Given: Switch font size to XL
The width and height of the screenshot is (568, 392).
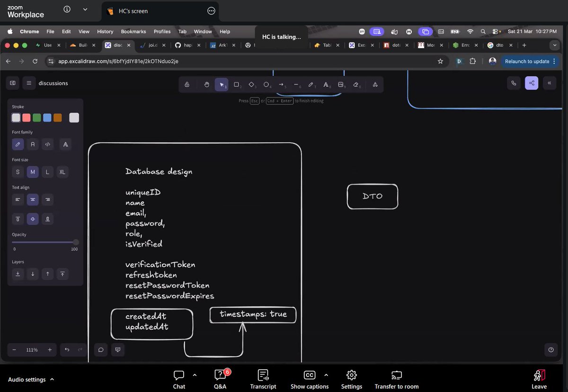Looking at the screenshot, I should pyautogui.click(x=62, y=172).
